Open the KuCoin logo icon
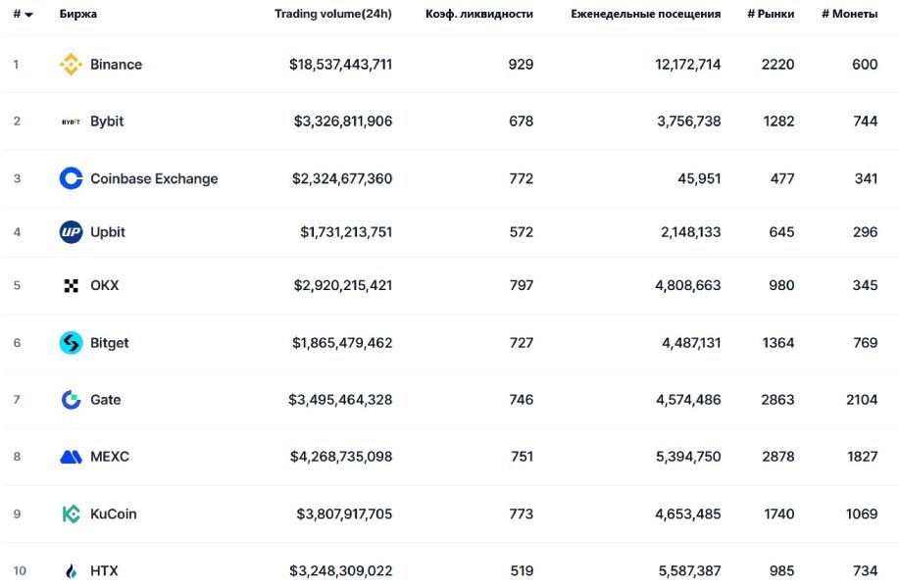 71,514
